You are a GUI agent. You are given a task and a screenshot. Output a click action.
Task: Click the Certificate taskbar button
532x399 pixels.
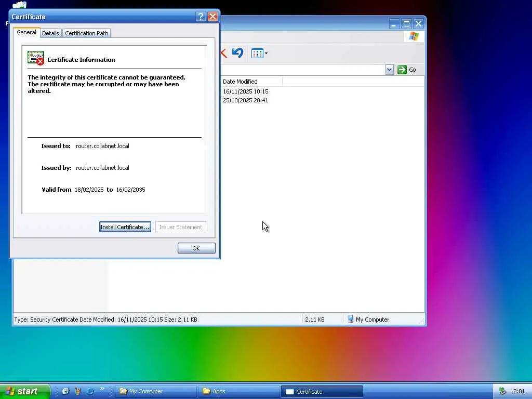[322, 391]
